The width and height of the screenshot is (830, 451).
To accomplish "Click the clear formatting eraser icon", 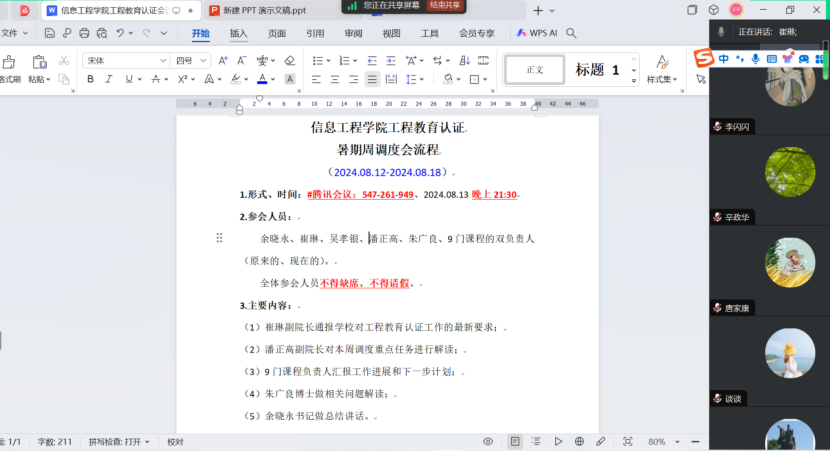I will point(289,61).
